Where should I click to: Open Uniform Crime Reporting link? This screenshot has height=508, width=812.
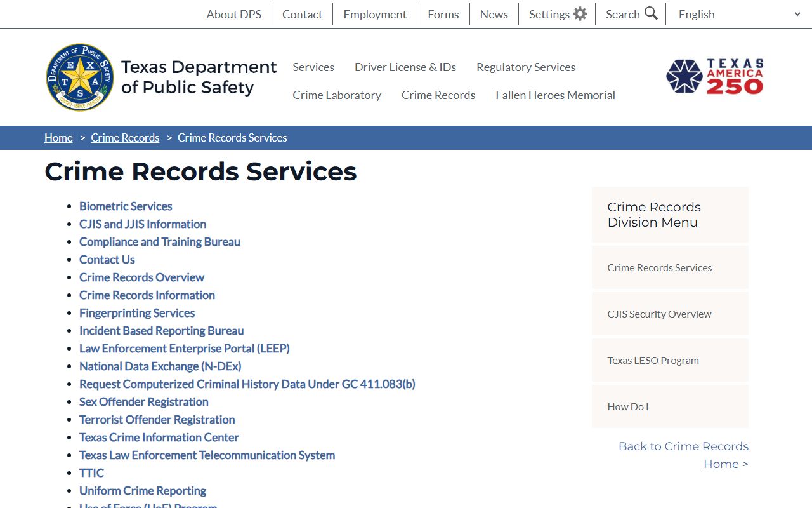click(143, 491)
